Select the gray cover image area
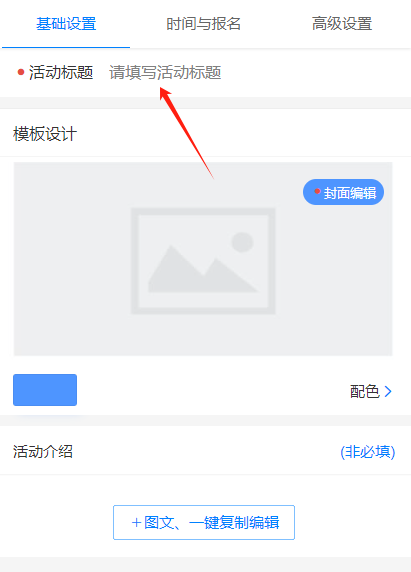The image size is (411, 572). tap(203, 259)
